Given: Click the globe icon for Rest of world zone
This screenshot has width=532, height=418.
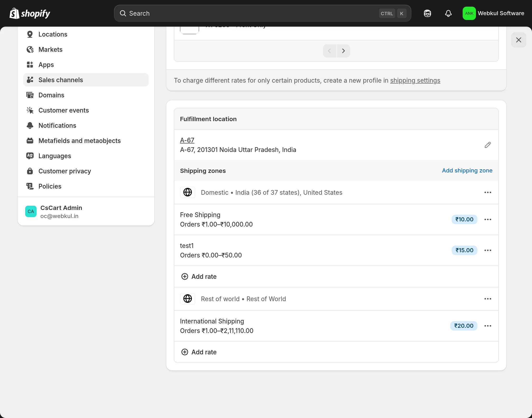Looking at the screenshot, I should [187, 299].
